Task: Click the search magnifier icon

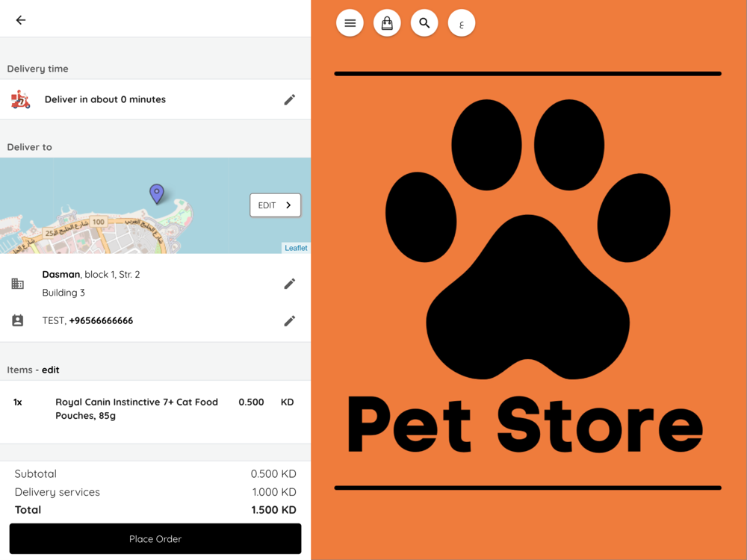Action: click(424, 23)
